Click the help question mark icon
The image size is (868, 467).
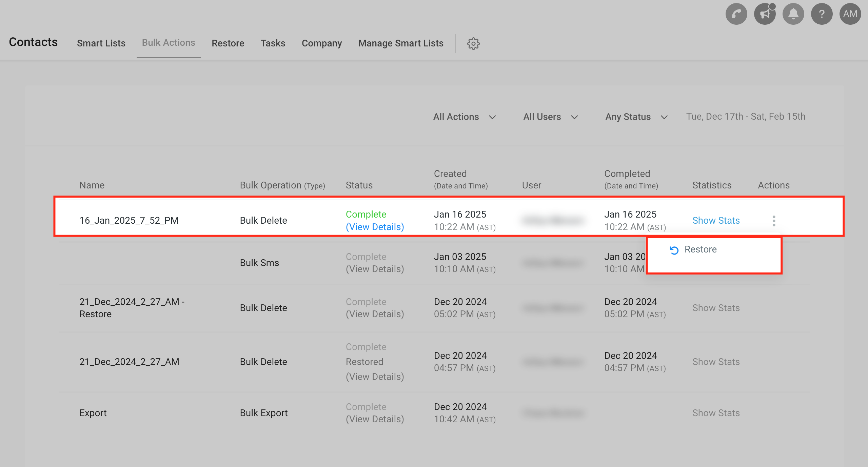(x=822, y=14)
